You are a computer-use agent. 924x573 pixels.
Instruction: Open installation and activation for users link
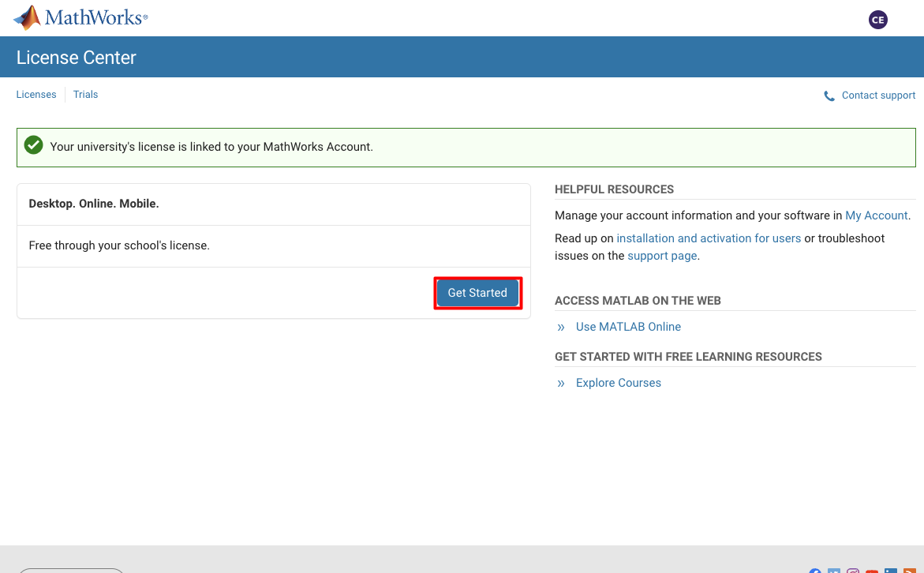pos(709,238)
